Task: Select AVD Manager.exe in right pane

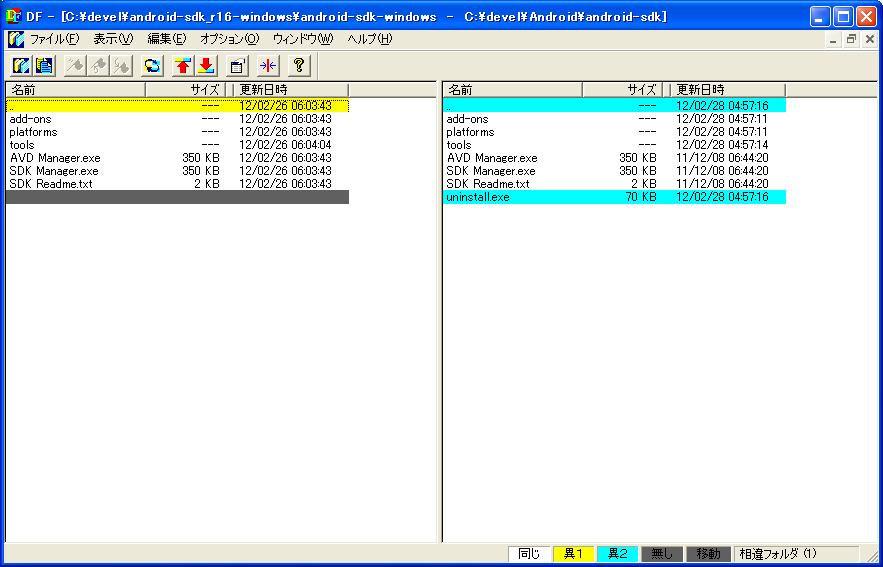Action: pos(614,158)
